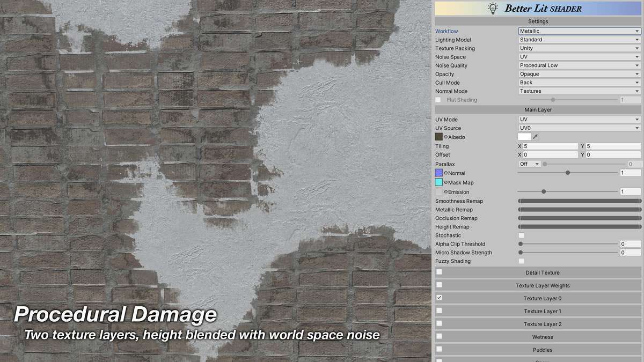644x362 pixels.
Task: Click the lightbulb logo in Better Lit Shader header
Action: tap(492, 8)
